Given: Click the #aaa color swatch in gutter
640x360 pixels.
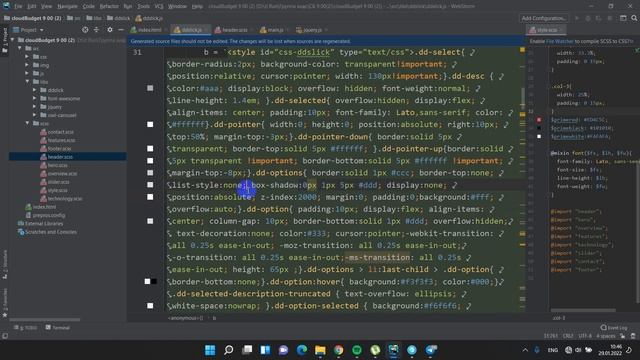Looking at the screenshot, I should coord(150,88).
